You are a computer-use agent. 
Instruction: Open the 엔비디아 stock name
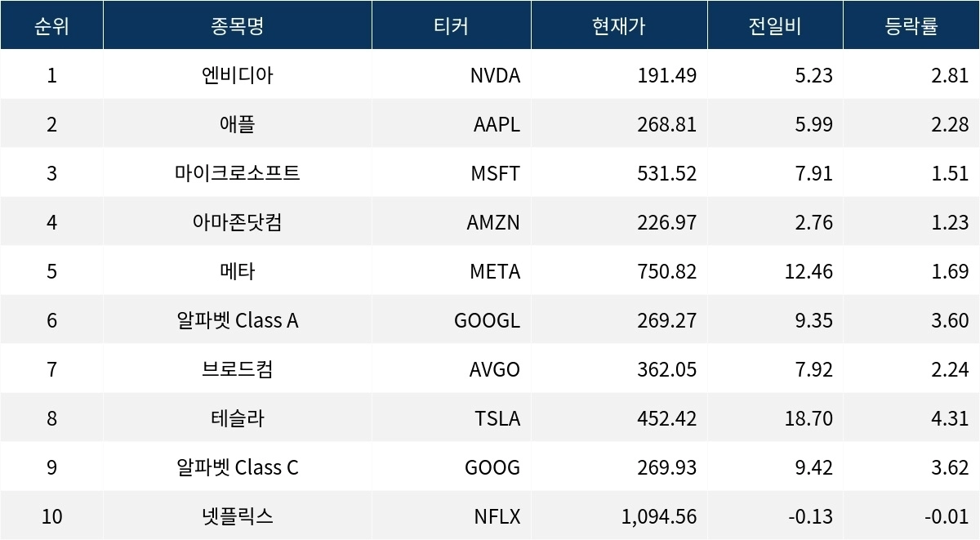tap(237, 75)
